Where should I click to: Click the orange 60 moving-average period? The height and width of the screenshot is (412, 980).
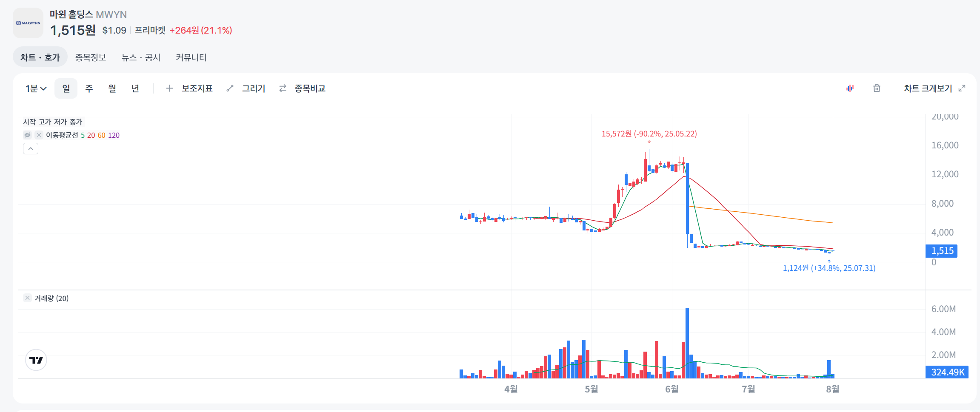pos(101,135)
